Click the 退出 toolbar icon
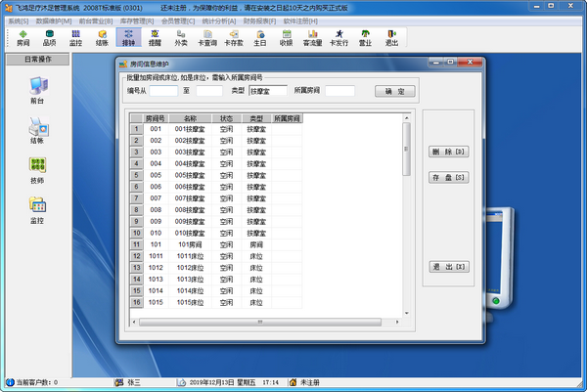The height and width of the screenshot is (392, 587). [x=391, y=38]
